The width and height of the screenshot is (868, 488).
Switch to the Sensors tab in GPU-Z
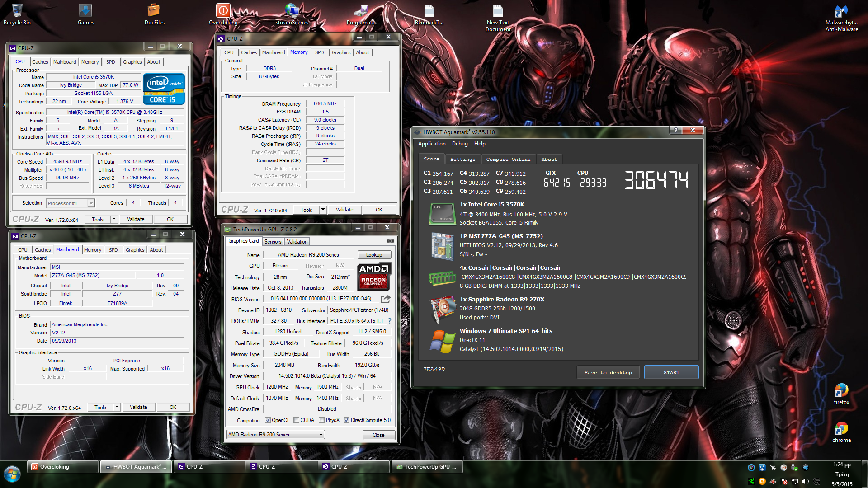273,242
